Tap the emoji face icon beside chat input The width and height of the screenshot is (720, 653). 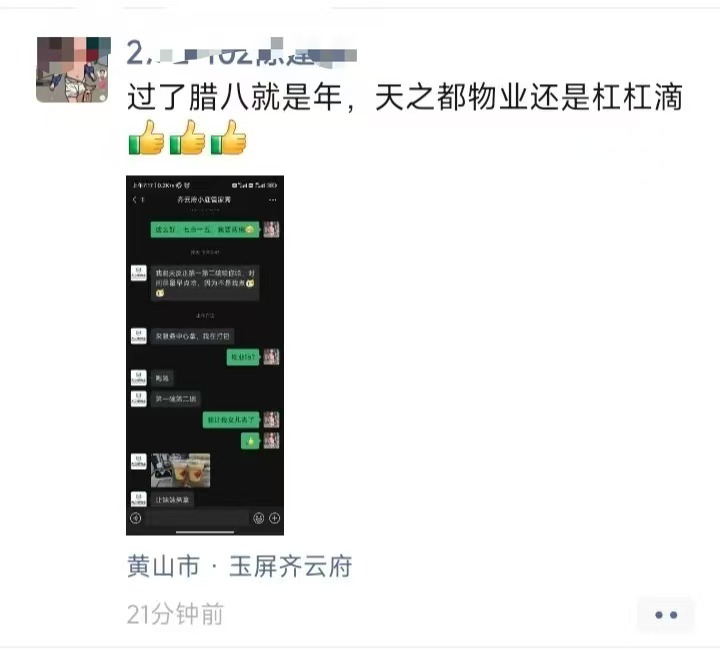pyautogui.click(x=259, y=518)
